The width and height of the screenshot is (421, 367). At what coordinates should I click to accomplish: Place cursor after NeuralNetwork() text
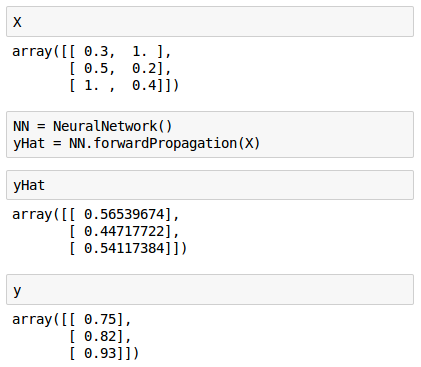[x=172, y=126]
